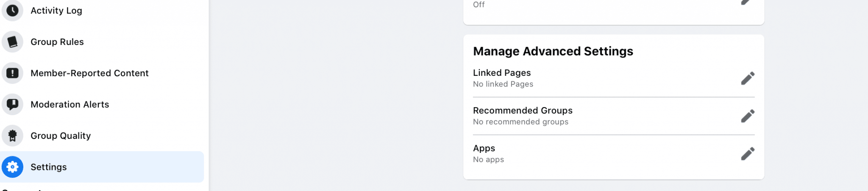Click the Activity Log clock icon
This screenshot has width=868, height=191.
click(12, 11)
